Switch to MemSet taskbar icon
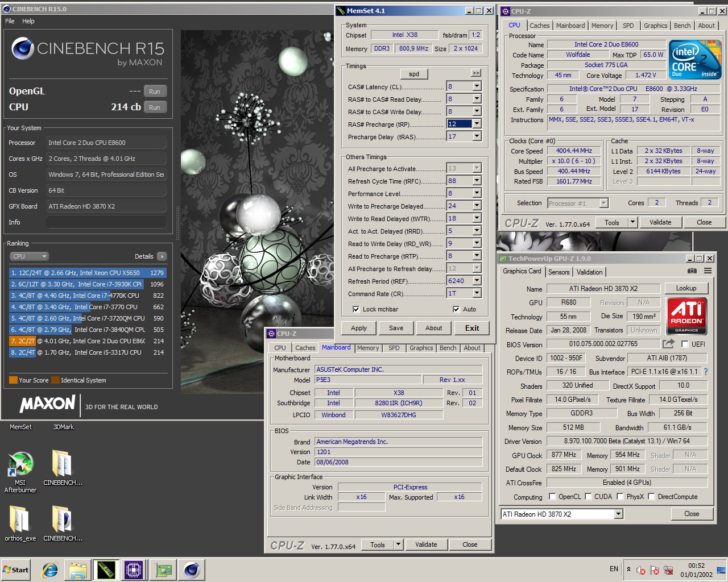This screenshot has height=582, width=728. click(106, 569)
